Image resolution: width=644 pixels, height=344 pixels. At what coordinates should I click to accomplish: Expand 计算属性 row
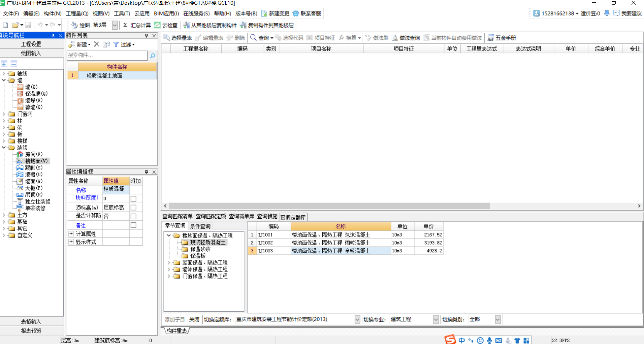pos(71,233)
